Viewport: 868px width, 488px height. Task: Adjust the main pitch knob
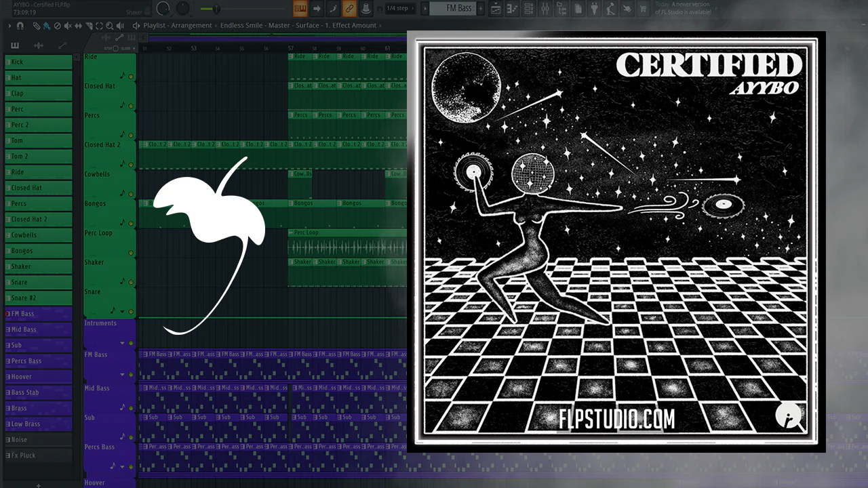tap(183, 8)
